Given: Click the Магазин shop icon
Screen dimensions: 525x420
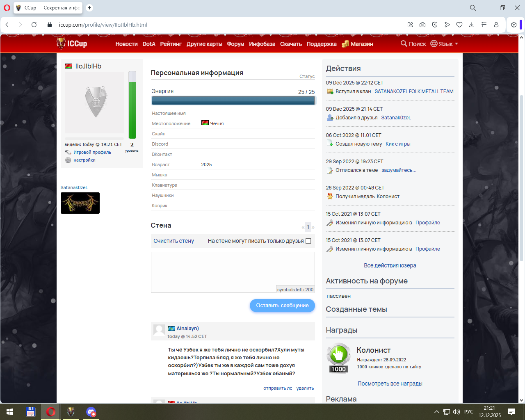Looking at the screenshot, I should click(345, 44).
